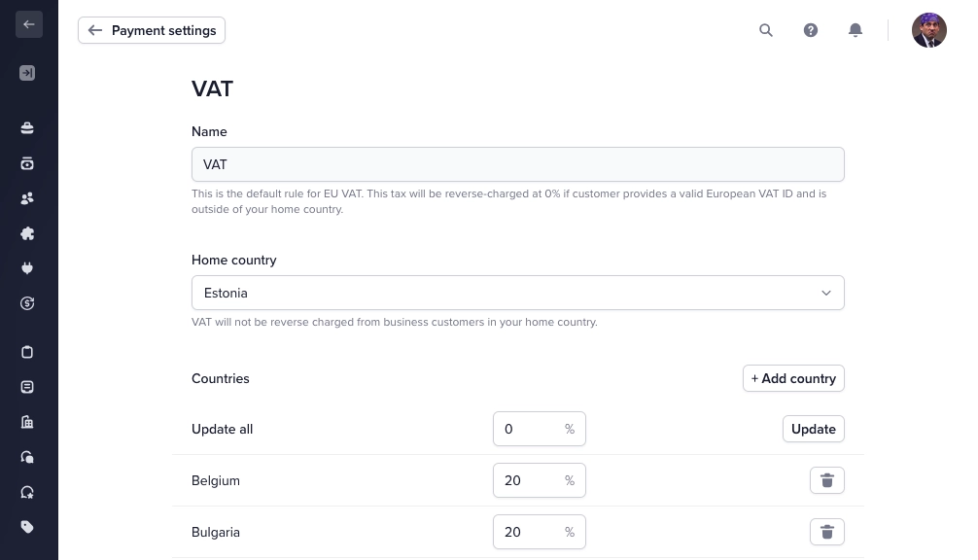The image size is (978, 560).
Task: Open the customers people icon in sidebar
Action: 27,198
